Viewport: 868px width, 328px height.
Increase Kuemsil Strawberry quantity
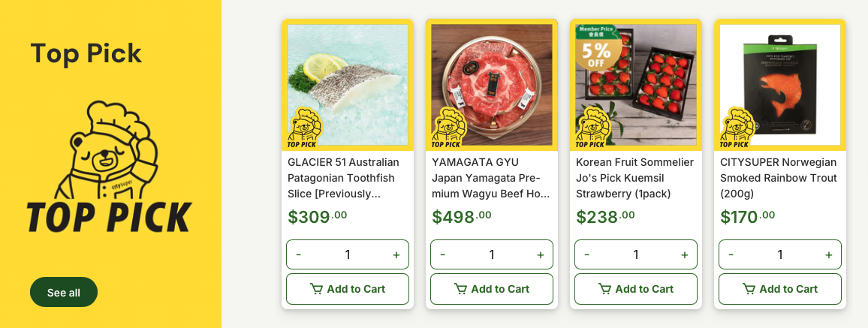click(x=685, y=254)
